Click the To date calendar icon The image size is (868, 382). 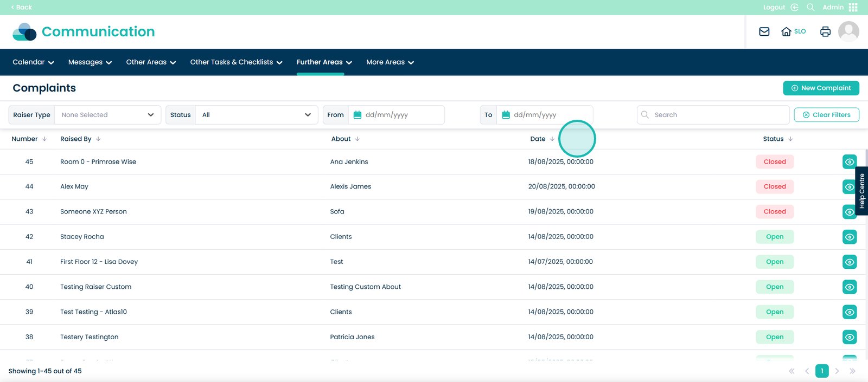tap(506, 115)
